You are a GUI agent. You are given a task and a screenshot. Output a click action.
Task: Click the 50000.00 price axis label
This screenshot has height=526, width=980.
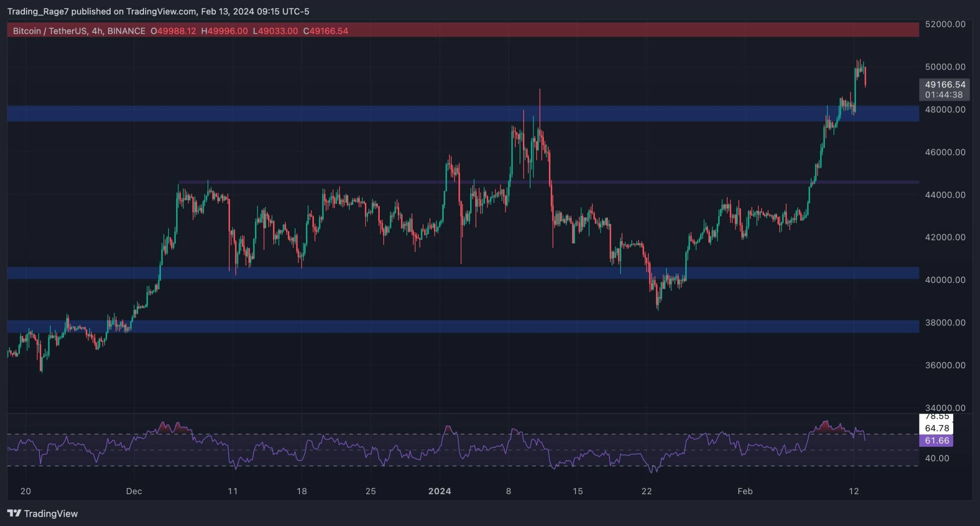945,67
